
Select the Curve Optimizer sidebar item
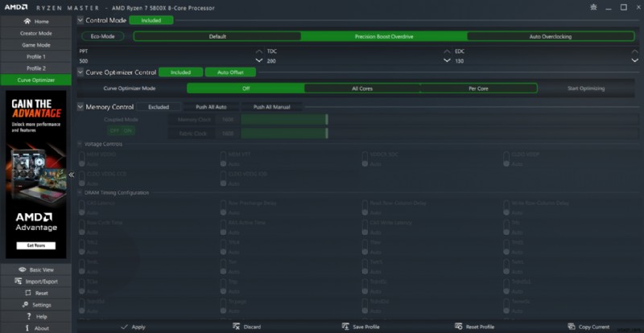click(x=35, y=80)
